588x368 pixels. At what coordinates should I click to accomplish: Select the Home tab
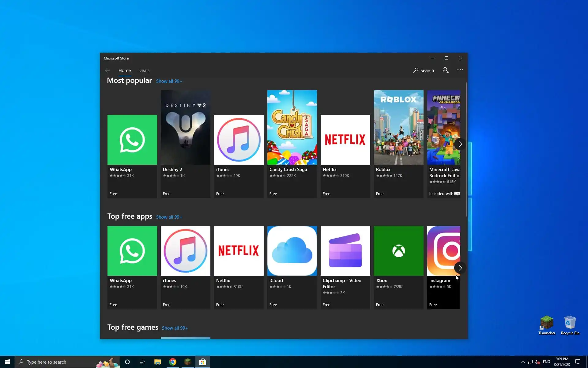pos(124,71)
